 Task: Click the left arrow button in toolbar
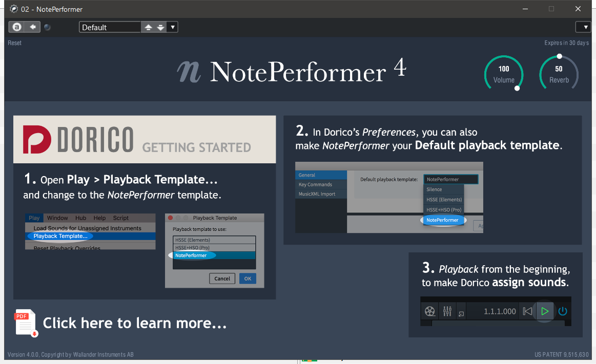(x=33, y=27)
